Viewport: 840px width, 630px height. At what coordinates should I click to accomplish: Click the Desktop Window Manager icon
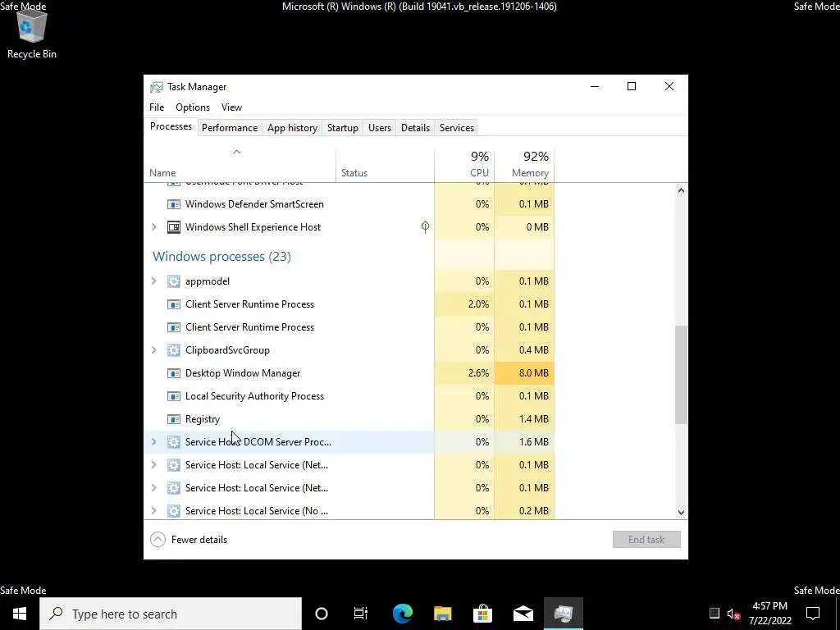[x=174, y=373]
